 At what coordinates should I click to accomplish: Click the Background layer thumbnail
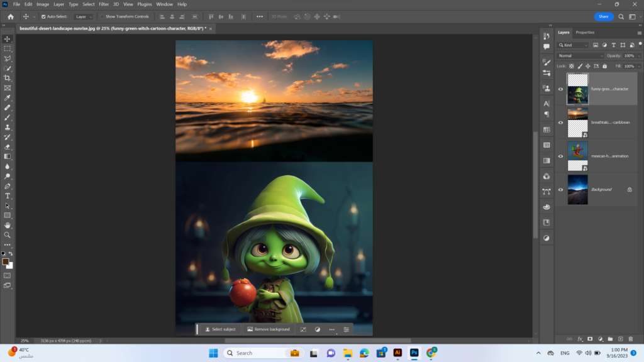(x=577, y=190)
